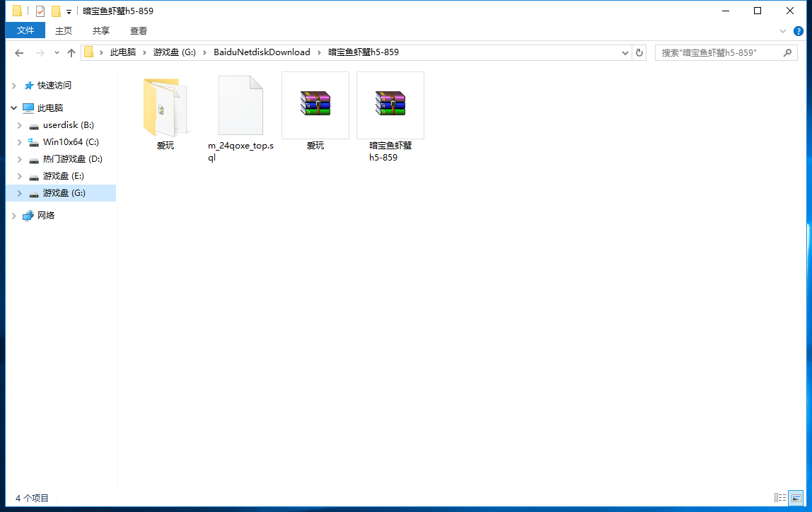Select the m_24qoxe_top.sql file
The height and width of the screenshot is (512, 812).
click(x=240, y=106)
